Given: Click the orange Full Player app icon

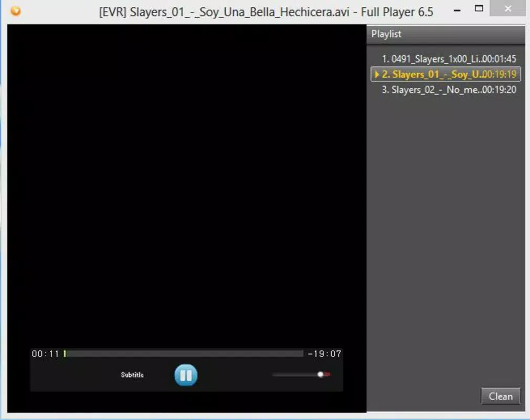Looking at the screenshot, I should coord(16,11).
